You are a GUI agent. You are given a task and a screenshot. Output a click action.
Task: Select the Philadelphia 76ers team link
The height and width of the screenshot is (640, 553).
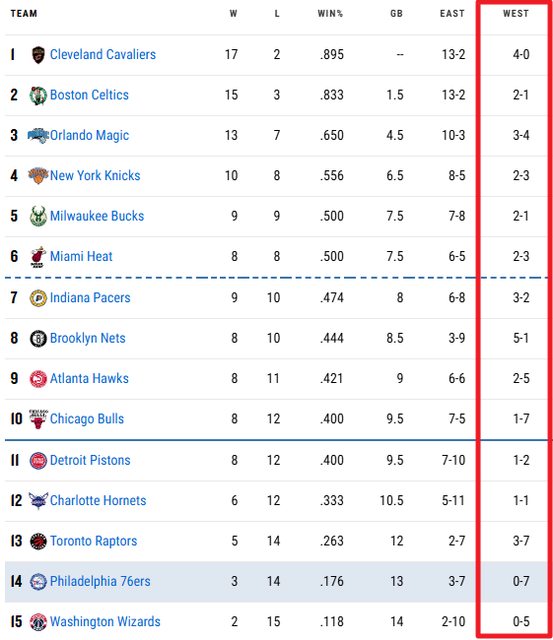tap(100, 581)
